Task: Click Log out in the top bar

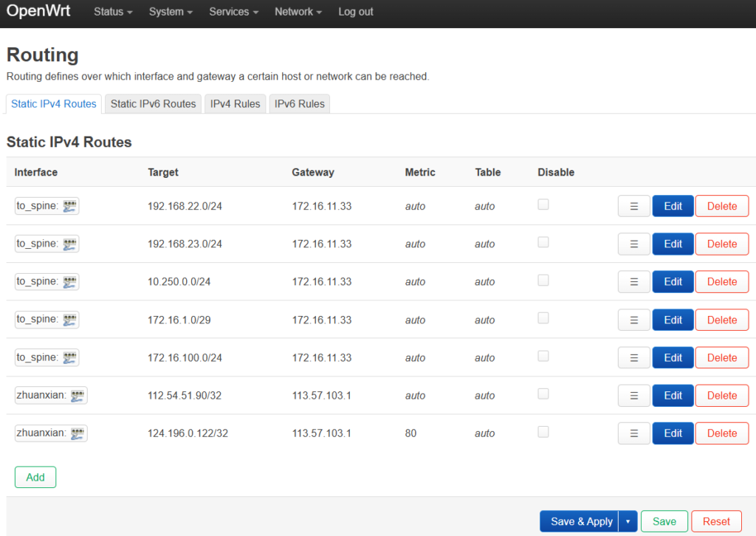Action: tap(355, 12)
